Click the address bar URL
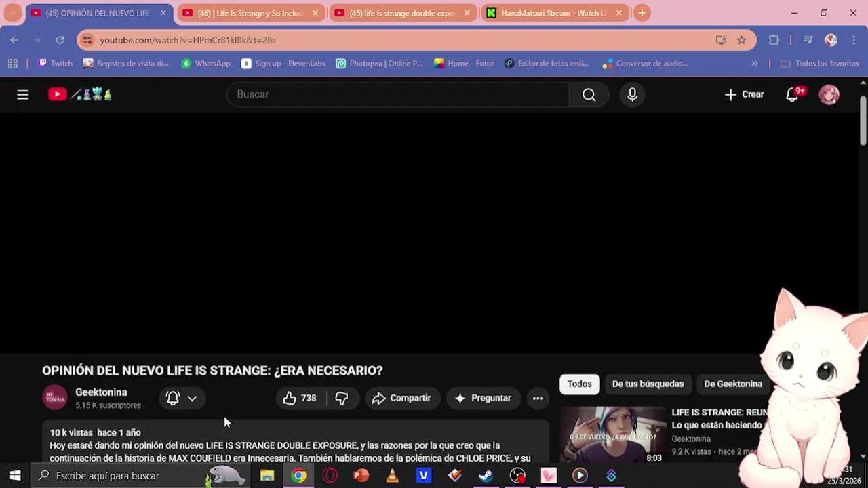Screen dimensions: 868x488 [x=188, y=40]
